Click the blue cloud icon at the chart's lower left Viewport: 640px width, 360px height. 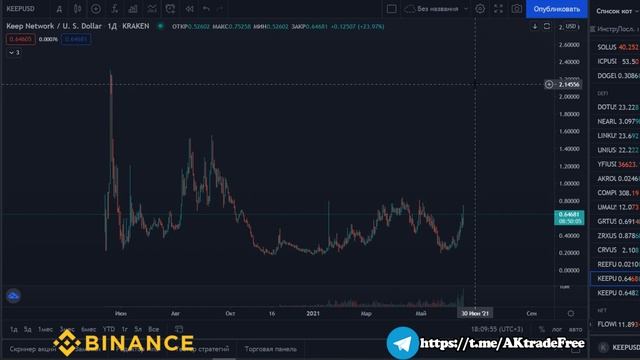13,296
